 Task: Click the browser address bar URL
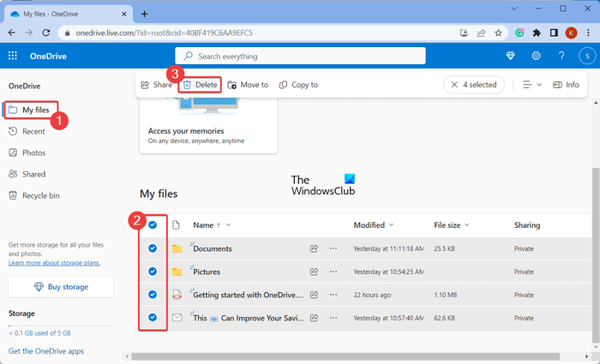[x=164, y=33]
